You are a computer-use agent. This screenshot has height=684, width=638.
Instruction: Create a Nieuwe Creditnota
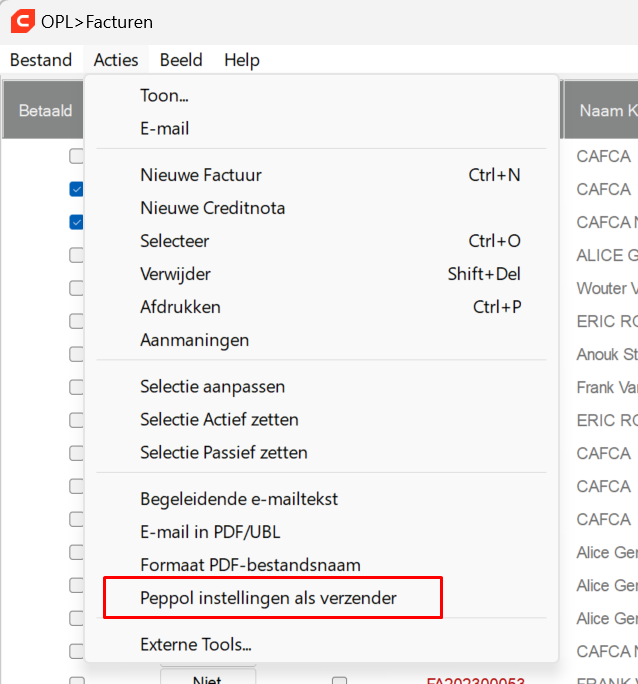pyautogui.click(x=321, y=208)
